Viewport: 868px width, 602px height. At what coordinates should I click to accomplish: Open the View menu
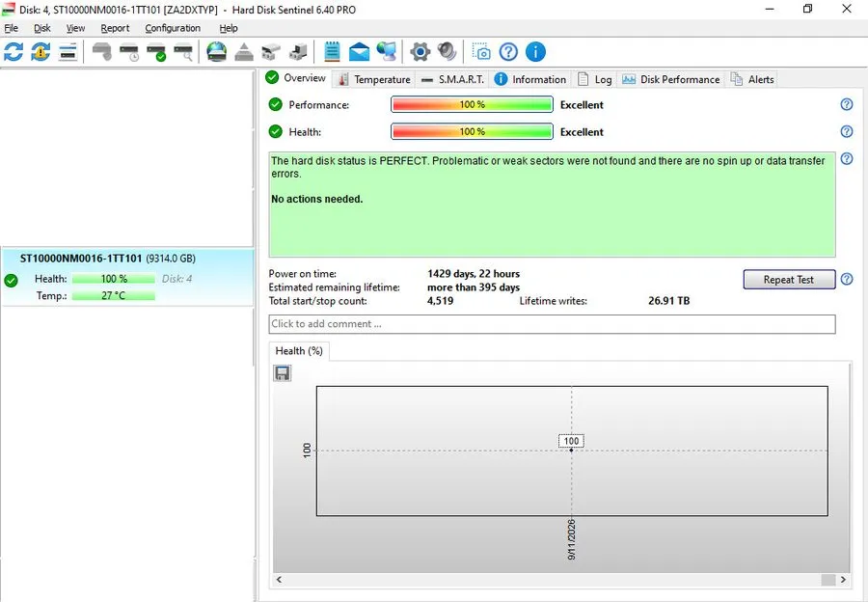point(75,28)
